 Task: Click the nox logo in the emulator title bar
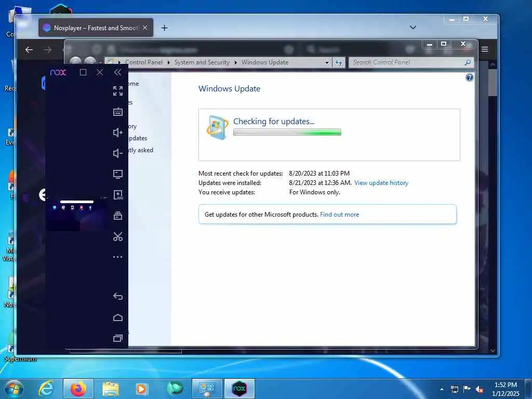[x=58, y=72]
